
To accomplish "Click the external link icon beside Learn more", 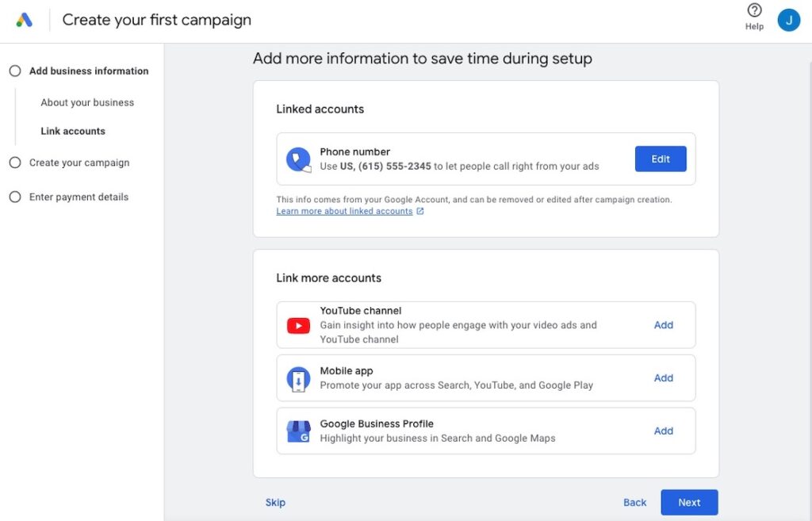I will tap(420, 212).
